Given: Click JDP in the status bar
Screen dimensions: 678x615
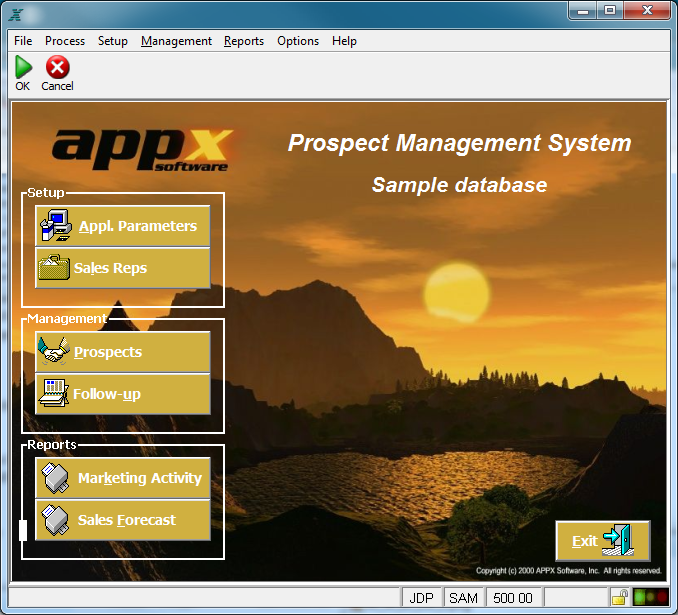Looking at the screenshot, I should pyautogui.click(x=421, y=598).
